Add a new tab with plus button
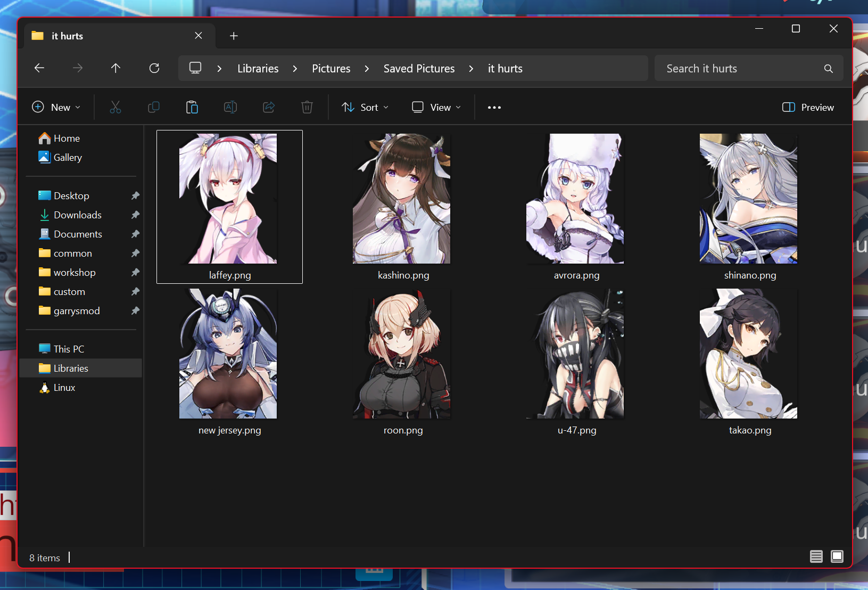This screenshot has width=868, height=590. tap(234, 36)
